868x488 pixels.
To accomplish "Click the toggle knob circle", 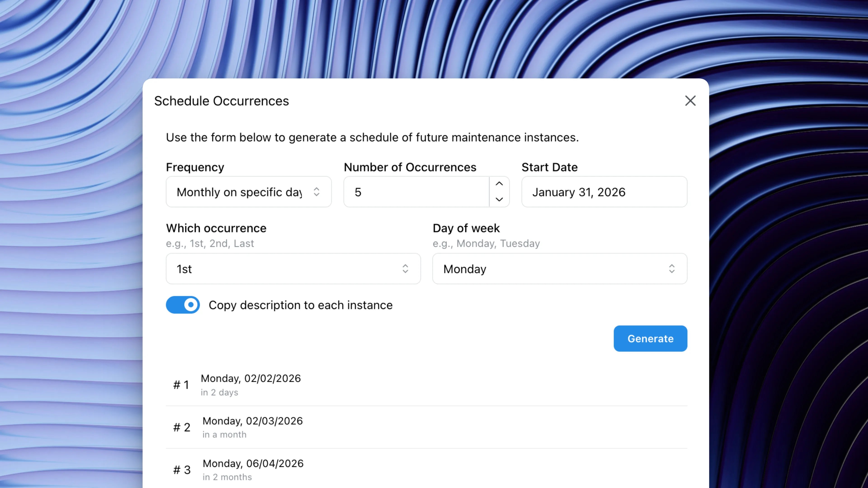I will pyautogui.click(x=190, y=305).
